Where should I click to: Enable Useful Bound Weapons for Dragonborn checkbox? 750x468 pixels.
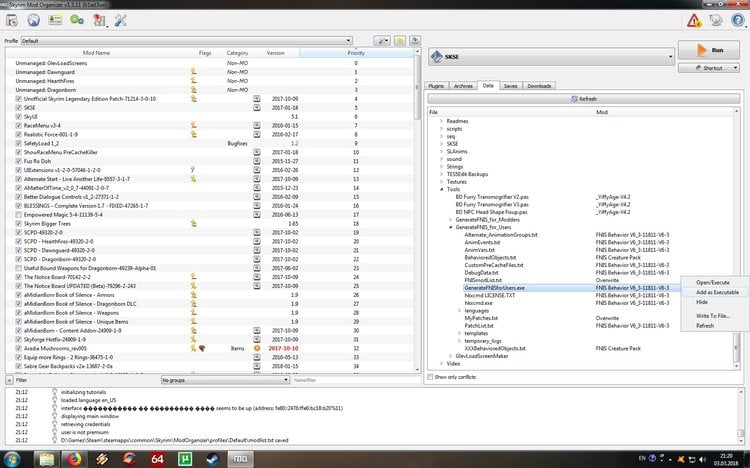click(18, 268)
